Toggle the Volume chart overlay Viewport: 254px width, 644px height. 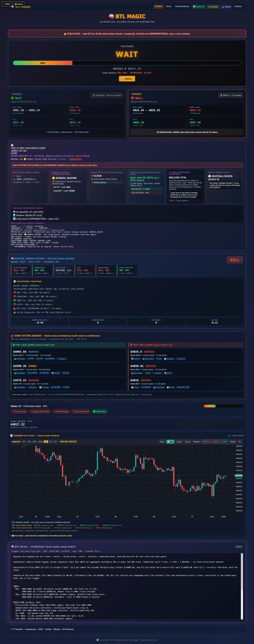(x=233, y=441)
